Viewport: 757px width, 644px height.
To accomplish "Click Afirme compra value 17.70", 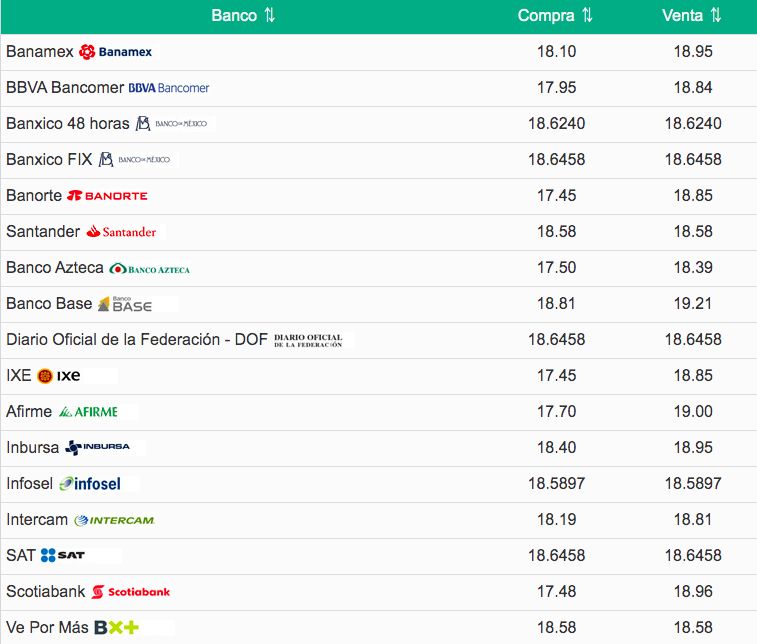I will 557,411.
